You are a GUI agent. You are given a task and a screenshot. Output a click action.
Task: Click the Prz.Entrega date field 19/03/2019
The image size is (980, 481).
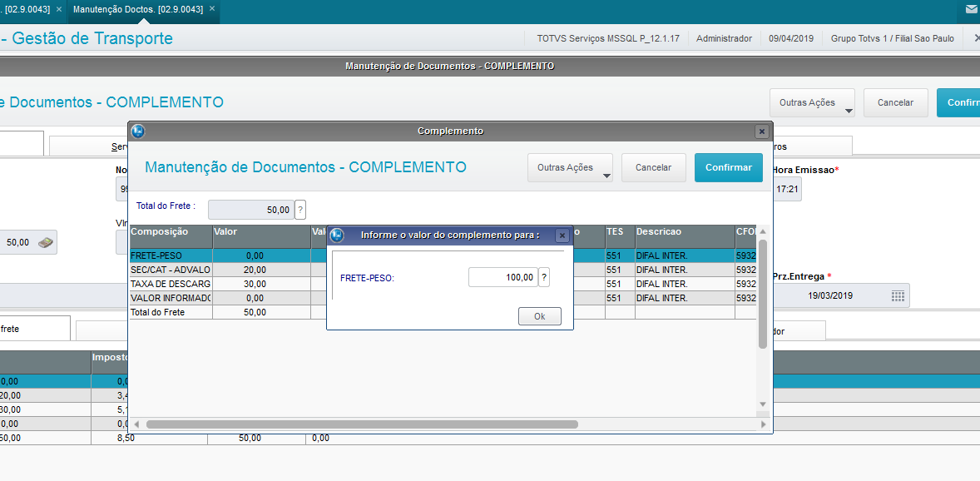click(841, 295)
